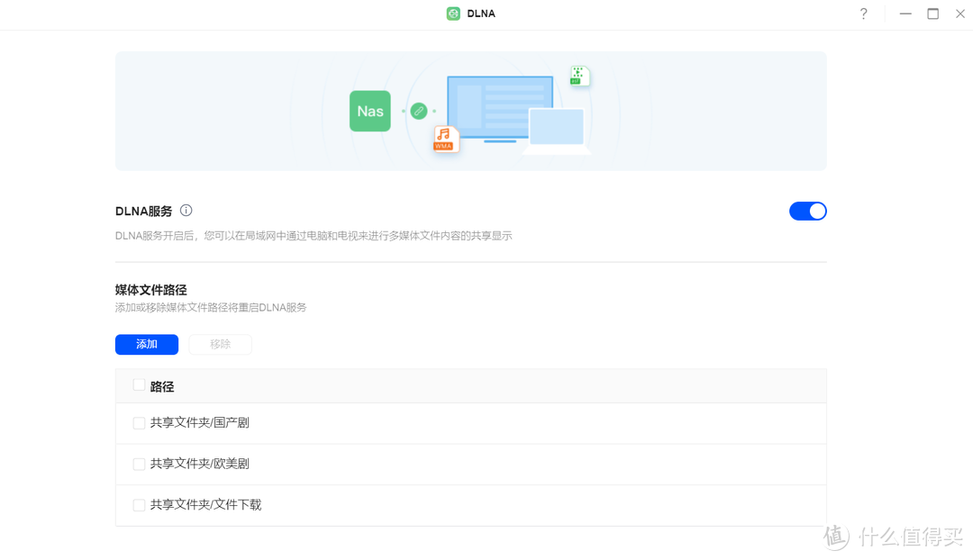Check the checkbox for 共享文件夹/欧美剧
This screenshot has width=973, height=560.
139,464
